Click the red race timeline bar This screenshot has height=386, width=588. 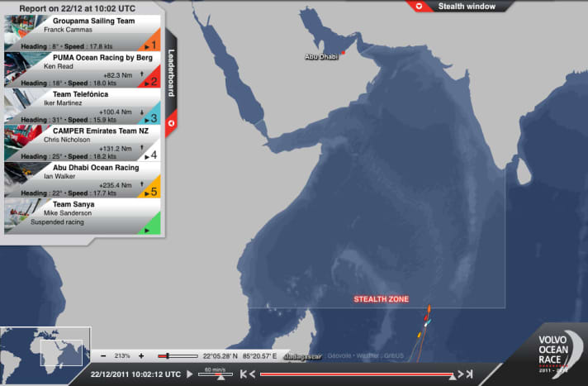tap(357, 374)
